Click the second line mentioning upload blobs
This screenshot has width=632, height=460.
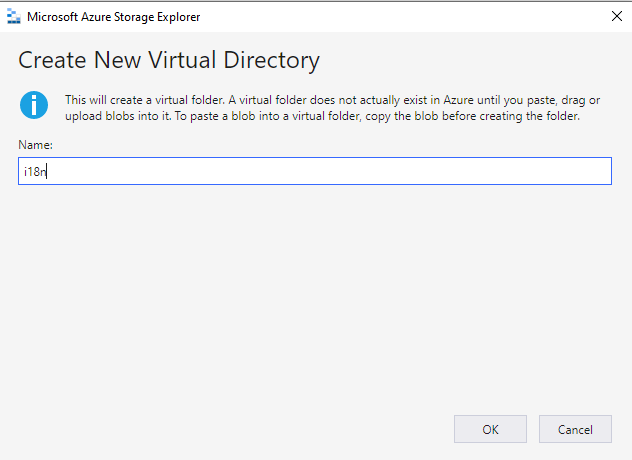pos(322,116)
